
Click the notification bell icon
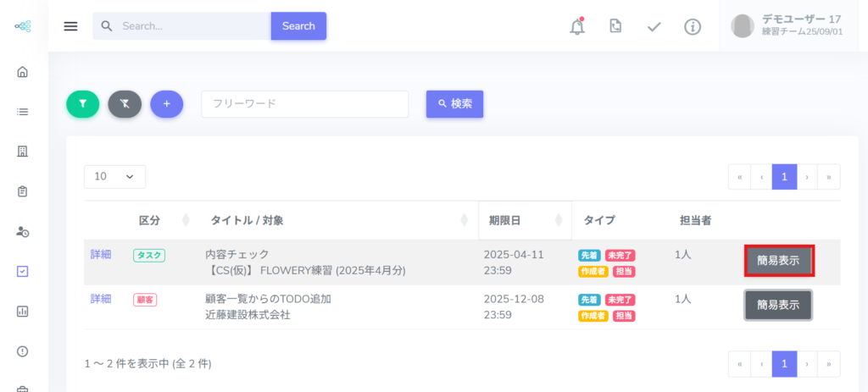(x=577, y=26)
